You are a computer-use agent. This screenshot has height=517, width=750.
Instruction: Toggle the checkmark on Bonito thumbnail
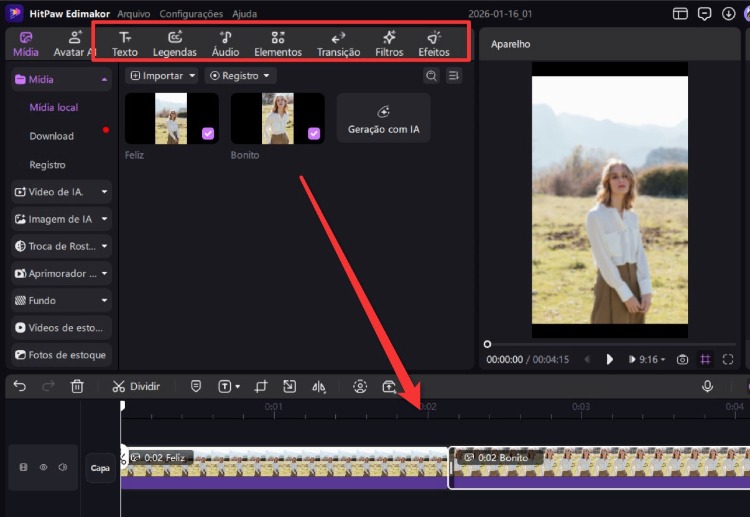(x=314, y=133)
